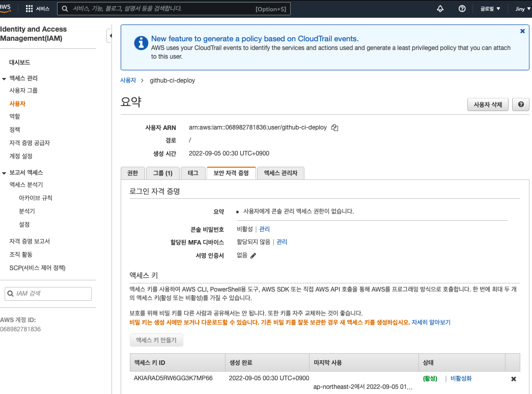Switch to the 태그 tab
This screenshot has width=532, height=394.
(x=193, y=173)
